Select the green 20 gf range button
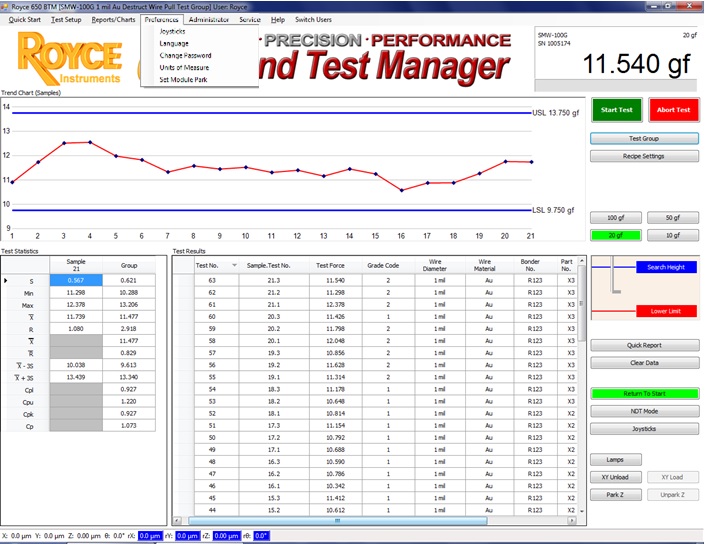This screenshot has height=544, width=705. coord(616,235)
